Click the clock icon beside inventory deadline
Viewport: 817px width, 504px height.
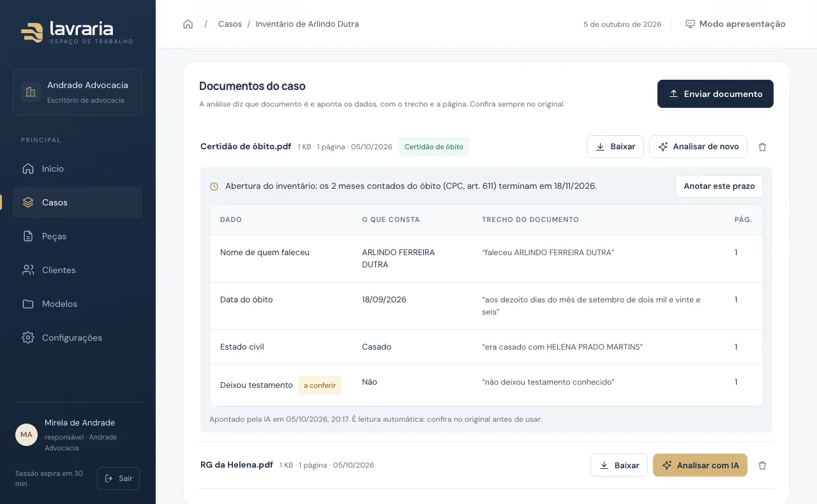point(214,186)
